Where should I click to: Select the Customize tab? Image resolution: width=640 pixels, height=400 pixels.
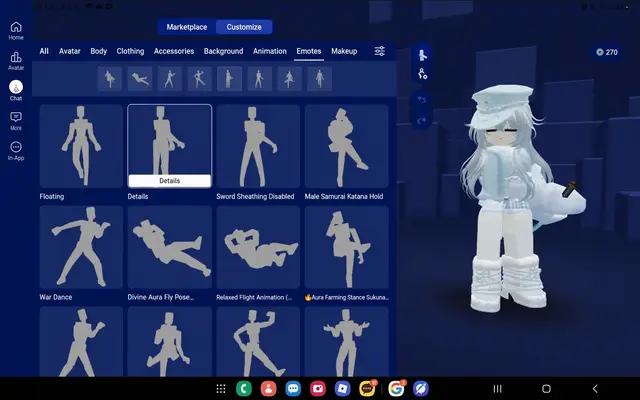pos(244,27)
